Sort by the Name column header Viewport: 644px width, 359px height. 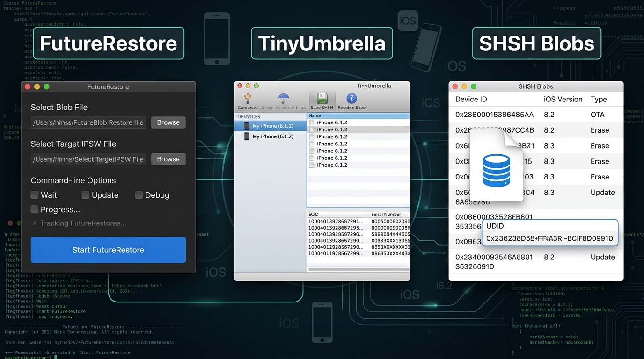pyautogui.click(x=358, y=115)
